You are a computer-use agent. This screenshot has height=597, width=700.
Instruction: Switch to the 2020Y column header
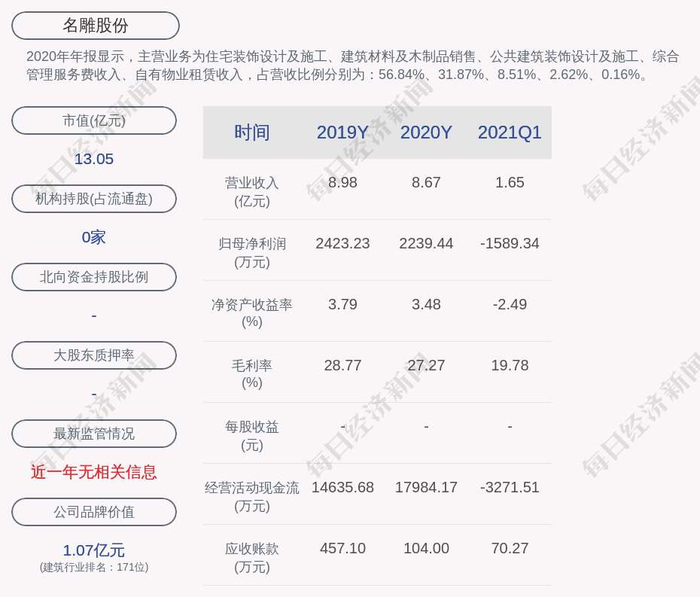tap(426, 132)
